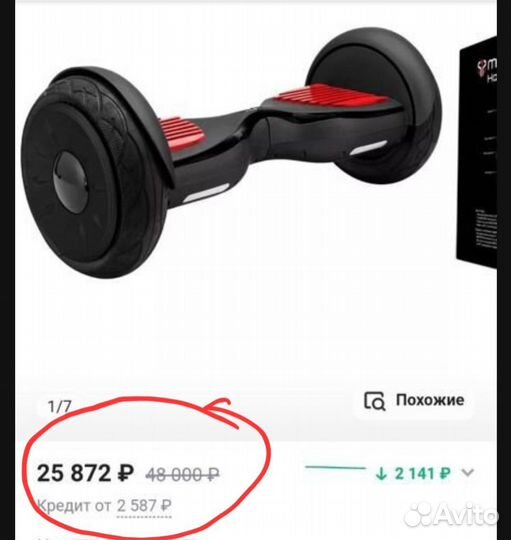Image resolution: width=511 pixels, height=540 pixels.
Task: Click the green price trend line
Action: [335, 468]
